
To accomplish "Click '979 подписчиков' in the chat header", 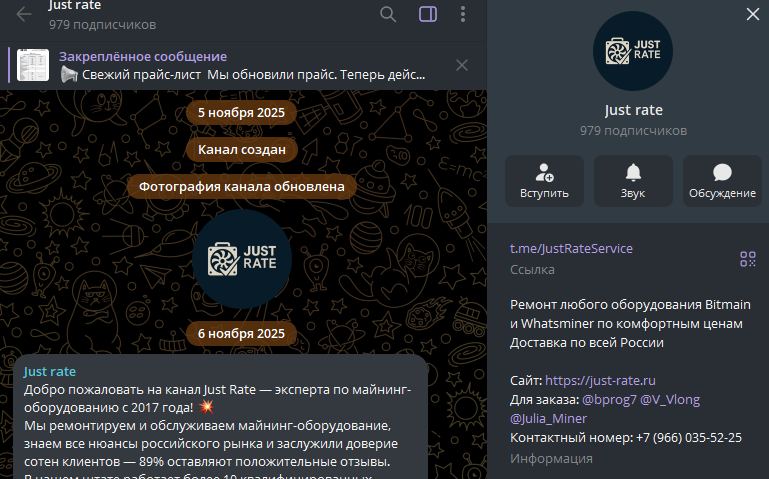I will pyautogui.click(x=102, y=25).
